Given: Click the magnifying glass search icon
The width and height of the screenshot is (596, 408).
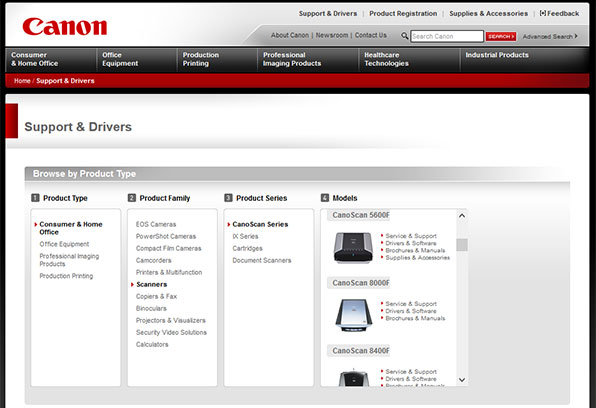Looking at the screenshot, I should (404, 36).
